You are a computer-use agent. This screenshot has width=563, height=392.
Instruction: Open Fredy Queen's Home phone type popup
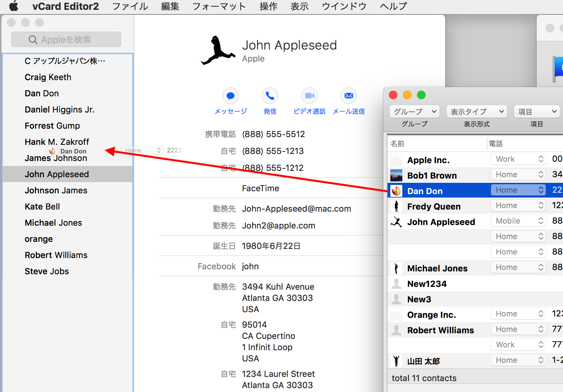[518, 205]
